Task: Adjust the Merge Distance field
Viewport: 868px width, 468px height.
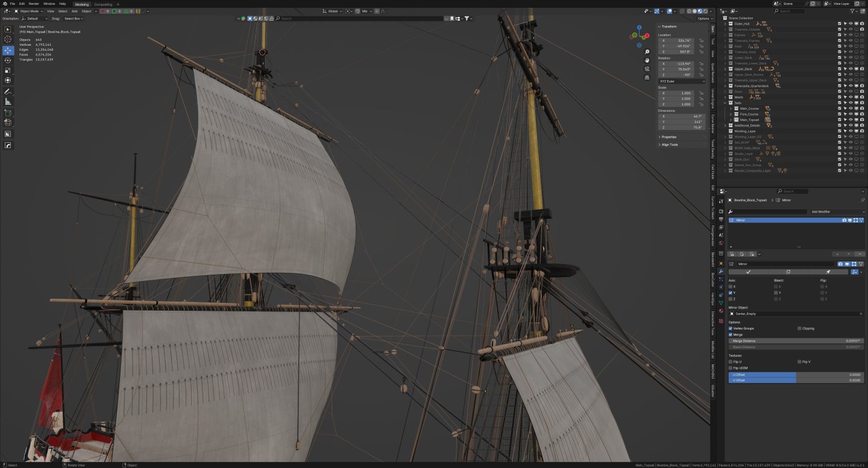Action: pos(797,341)
